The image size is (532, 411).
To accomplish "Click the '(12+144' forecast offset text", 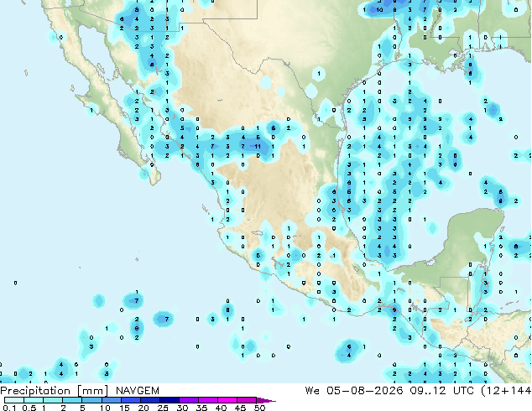I will (x=506, y=391).
